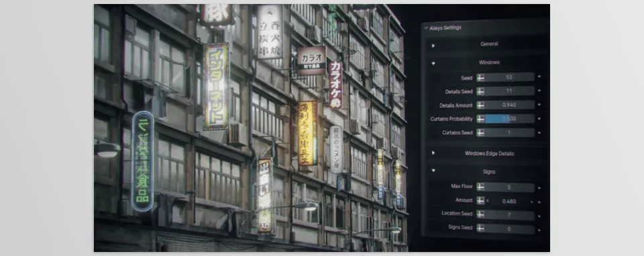
Task: Collapse the Signs section
Action: click(x=433, y=171)
